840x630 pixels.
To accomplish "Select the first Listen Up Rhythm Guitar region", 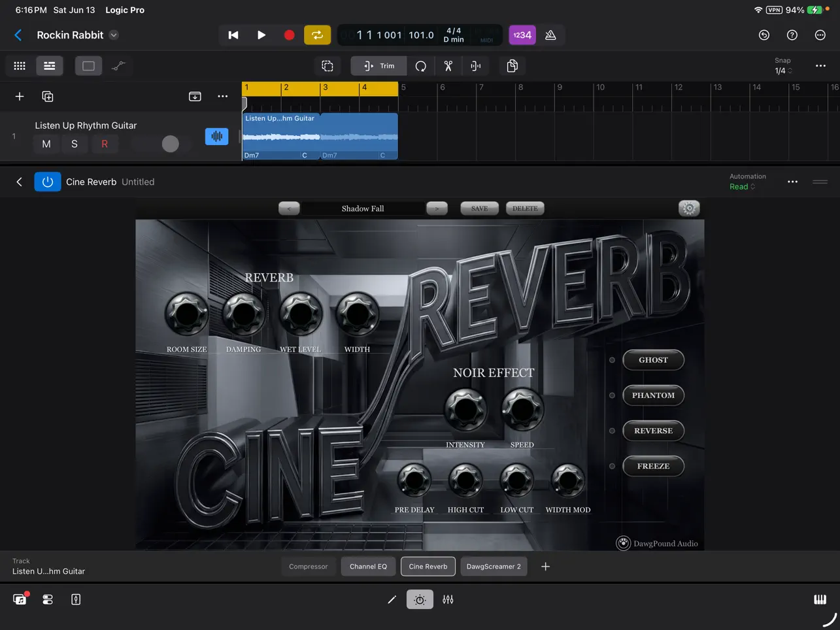I will (281, 136).
